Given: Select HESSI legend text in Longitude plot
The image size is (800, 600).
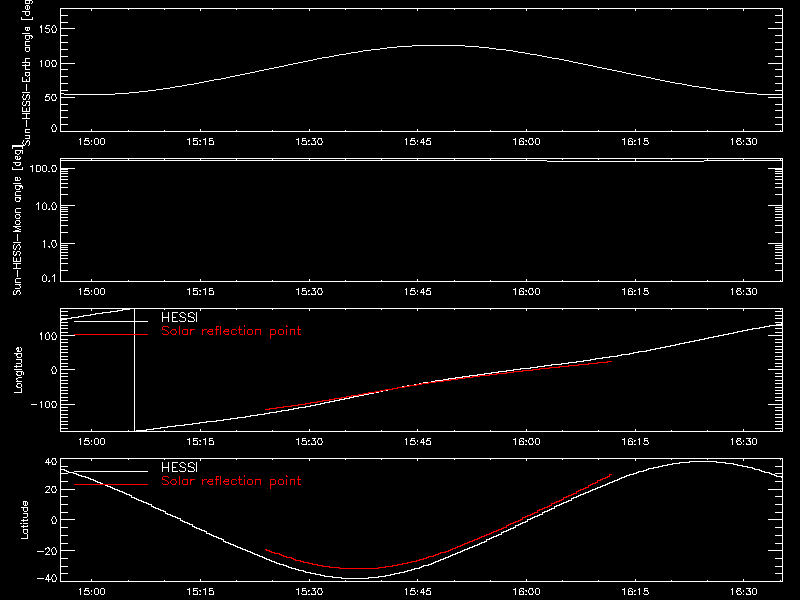Looking at the screenshot, I should coord(179,317).
